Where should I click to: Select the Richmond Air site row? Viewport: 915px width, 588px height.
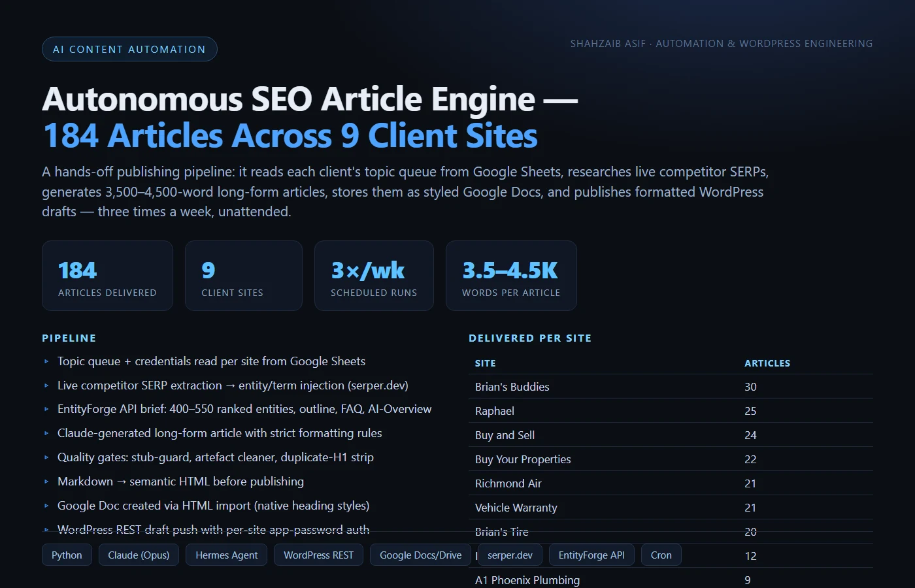click(671, 483)
